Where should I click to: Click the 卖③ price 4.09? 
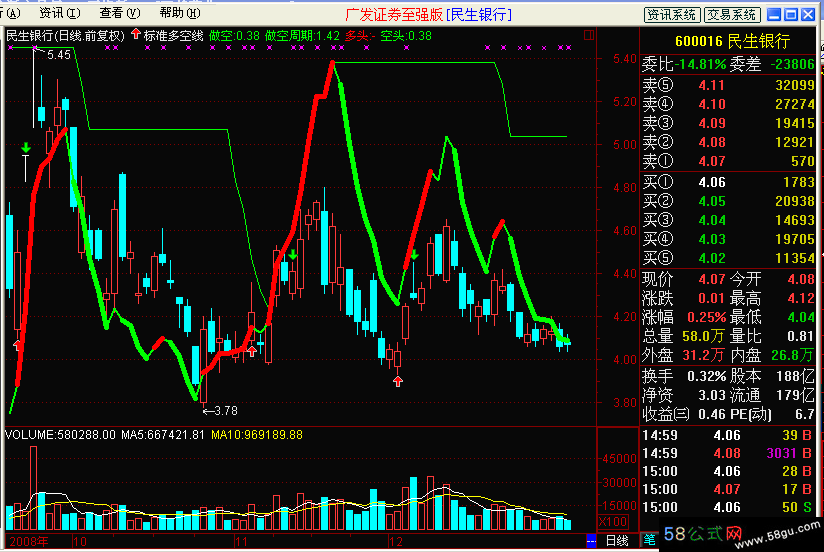click(712, 123)
